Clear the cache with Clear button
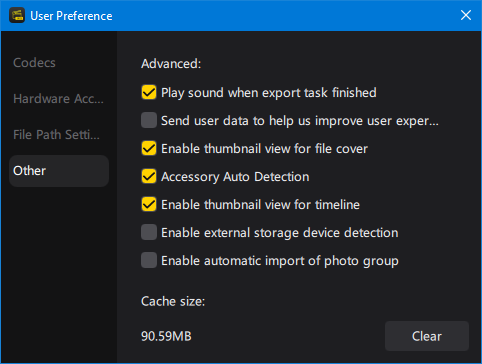The width and height of the screenshot is (482, 364). [427, 336]
